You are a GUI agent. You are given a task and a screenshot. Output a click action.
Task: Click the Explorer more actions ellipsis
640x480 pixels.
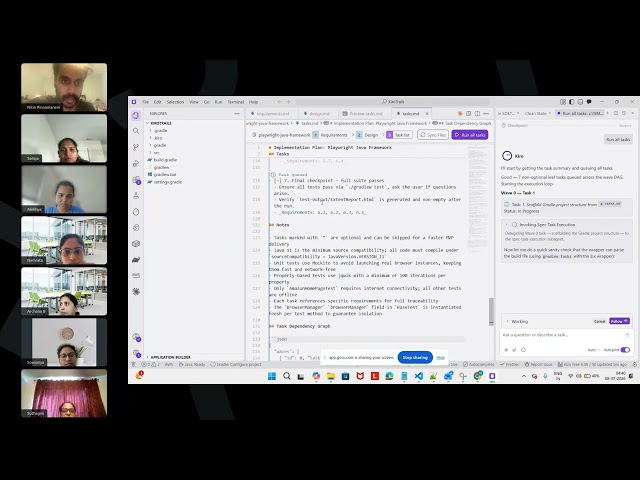click(237, 113)
